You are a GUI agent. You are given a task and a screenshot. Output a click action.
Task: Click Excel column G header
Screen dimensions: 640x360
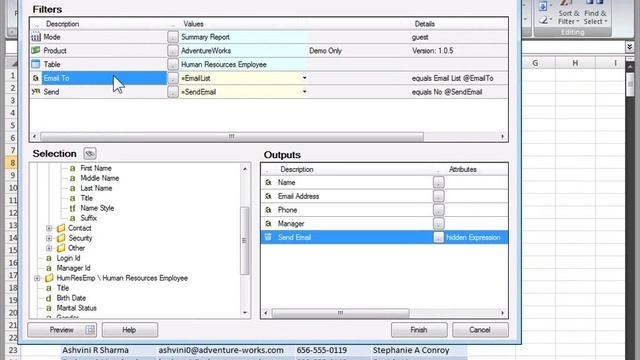[535, 63]
